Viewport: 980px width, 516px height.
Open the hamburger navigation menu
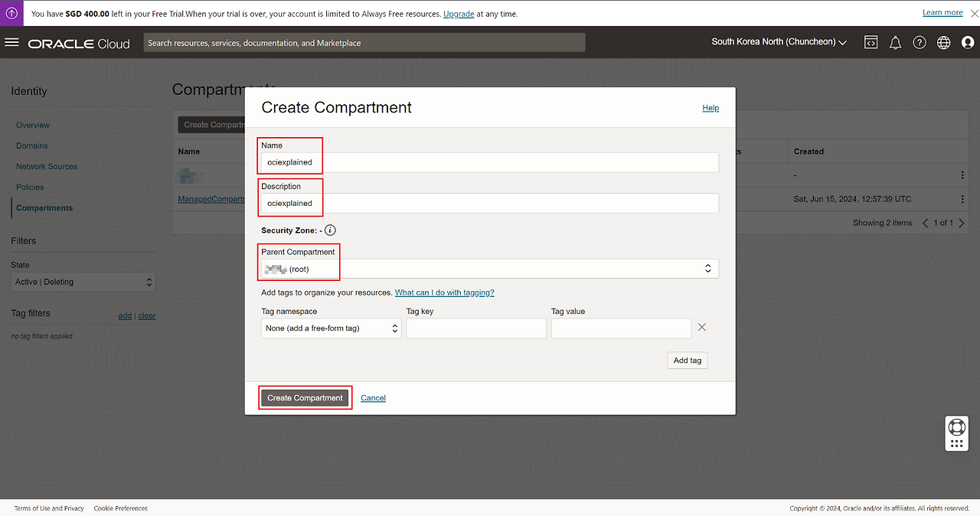(11, 43)
